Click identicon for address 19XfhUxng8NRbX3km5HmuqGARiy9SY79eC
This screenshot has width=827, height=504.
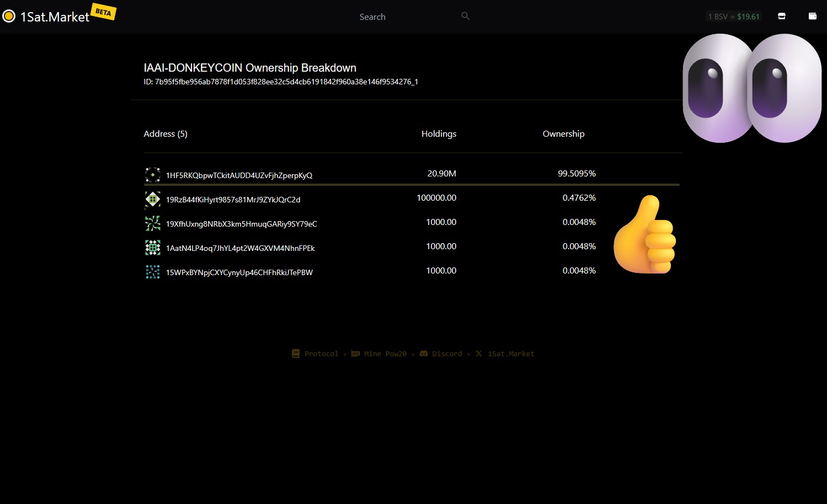click(153, 223)
